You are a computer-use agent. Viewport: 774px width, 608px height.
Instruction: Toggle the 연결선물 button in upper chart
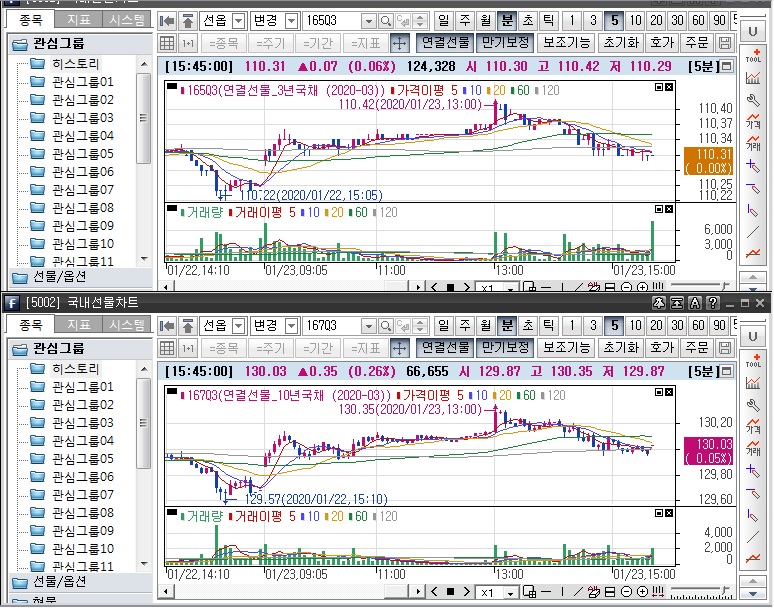pyautogui.click(x=445, y=43)
